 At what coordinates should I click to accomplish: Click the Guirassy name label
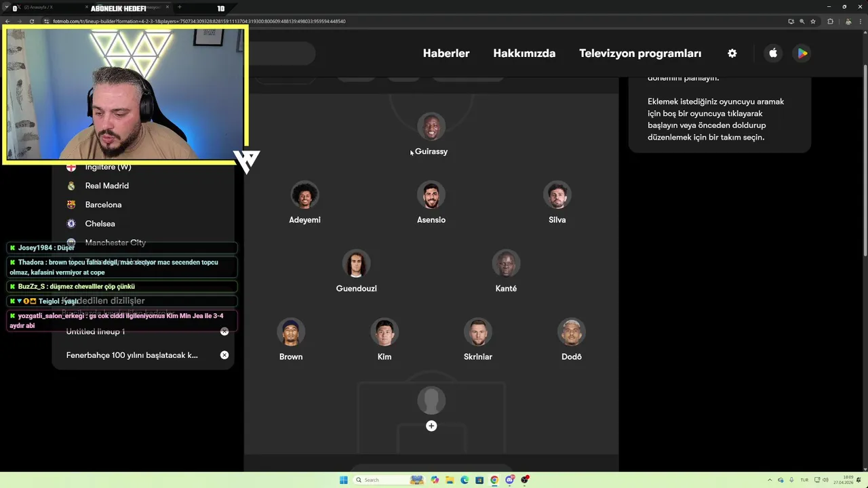[x=431, y=152]
